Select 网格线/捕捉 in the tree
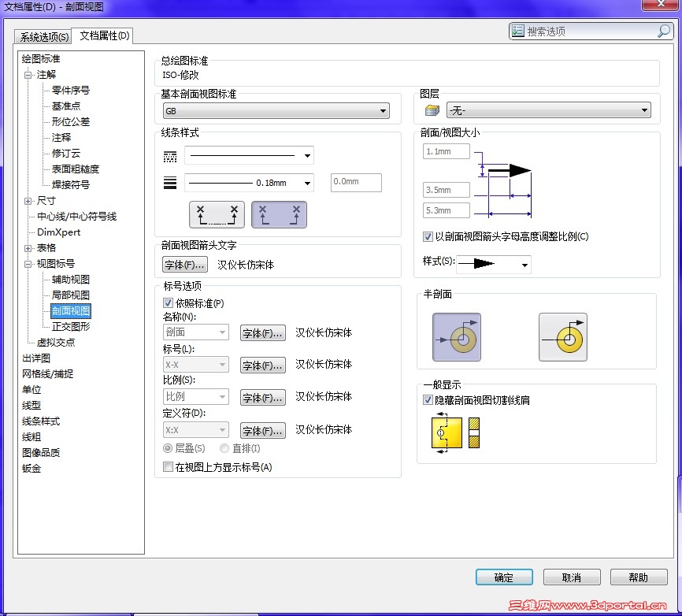This screenshot has width=682, height=616. [x=47, y=374]
